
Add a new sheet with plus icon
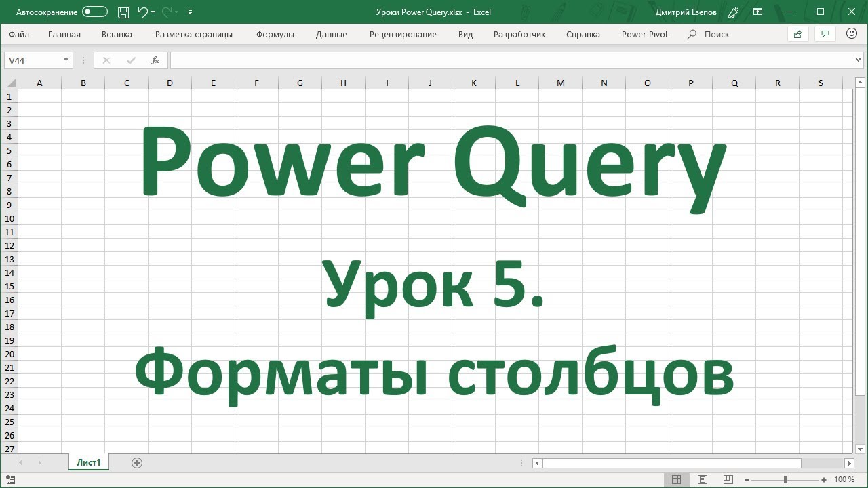(x=137, y=463)
